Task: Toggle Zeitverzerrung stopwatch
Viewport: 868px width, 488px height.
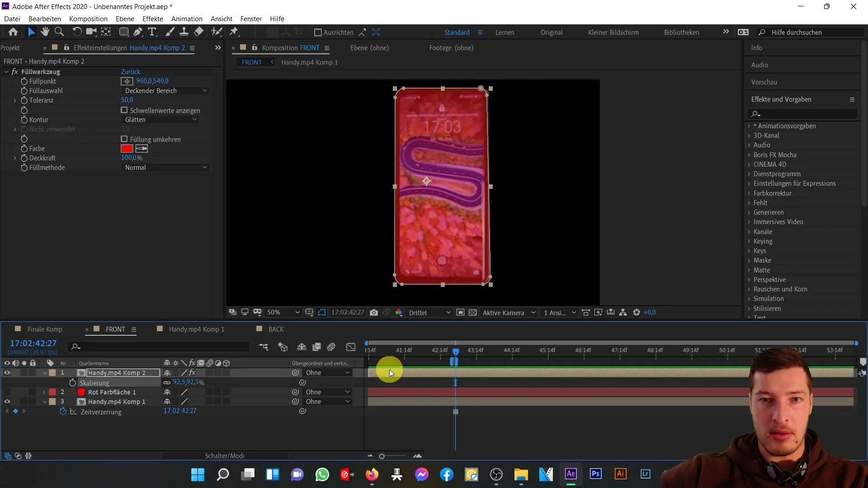Action: tap(63, 412)
